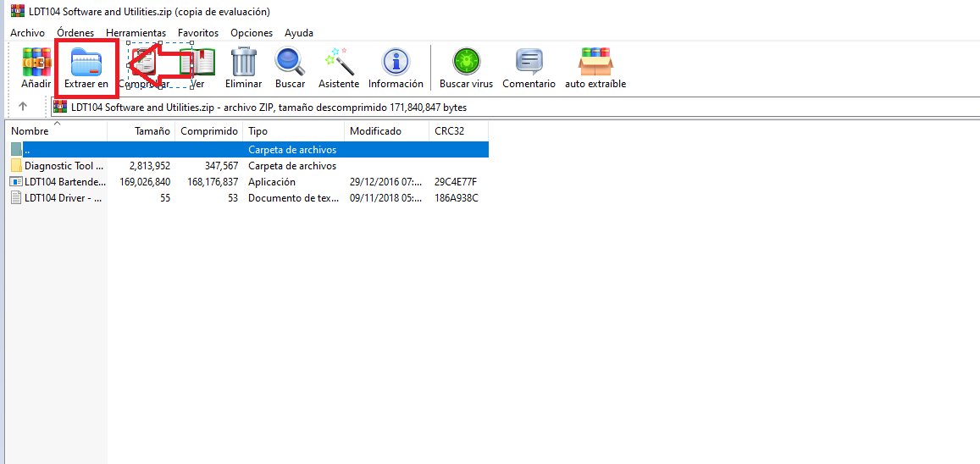980x464 pixels.
Task: Click the date '09/11/2018 05:...' cell
Action: click(x=385, y=198)
